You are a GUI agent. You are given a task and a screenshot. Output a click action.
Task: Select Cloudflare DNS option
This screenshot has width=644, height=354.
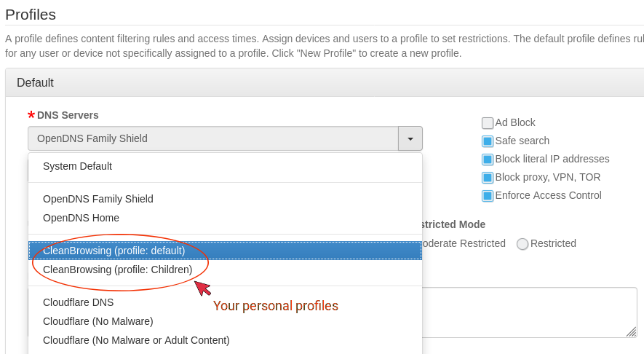(x=78, y=302)
